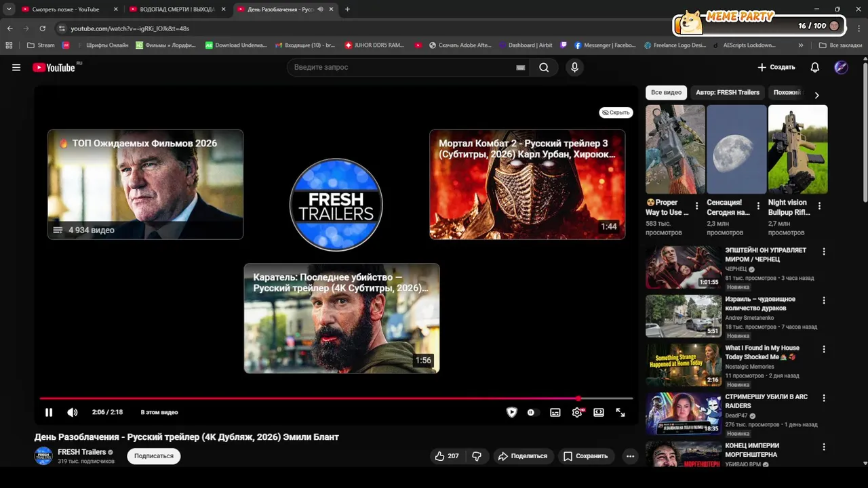Open the notifications bell
868x488 pixels.
[815, 67]
